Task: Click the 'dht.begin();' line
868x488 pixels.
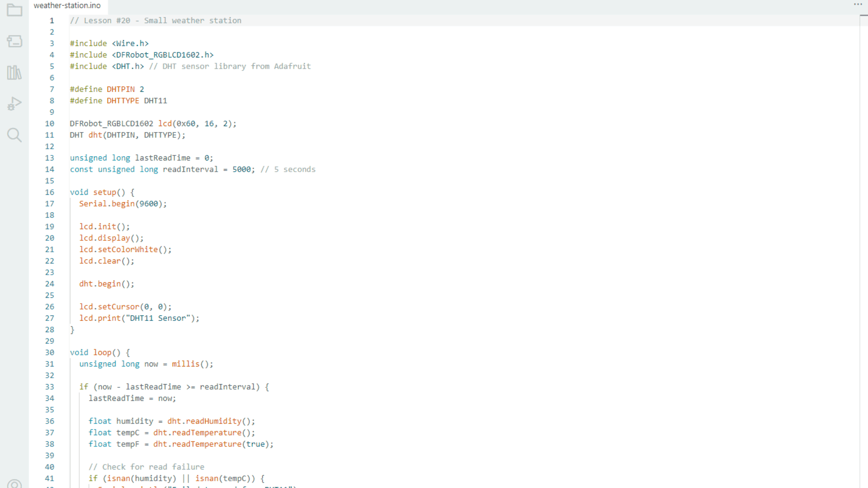Action: [x=107, y=284]
